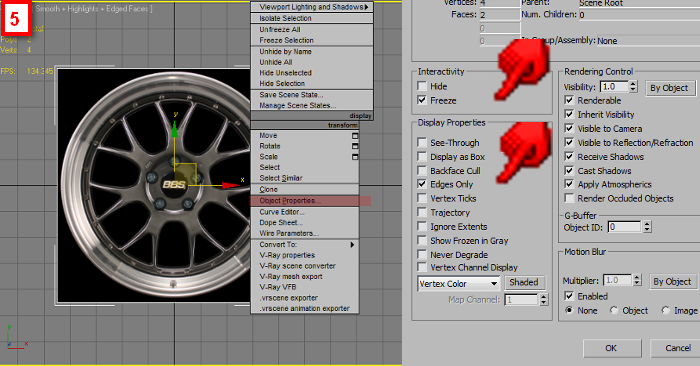This screenshot has height=366, width=700.
Task: Uncheck Motion Blur Enabled checkbox
Action: tap(569, 296)
